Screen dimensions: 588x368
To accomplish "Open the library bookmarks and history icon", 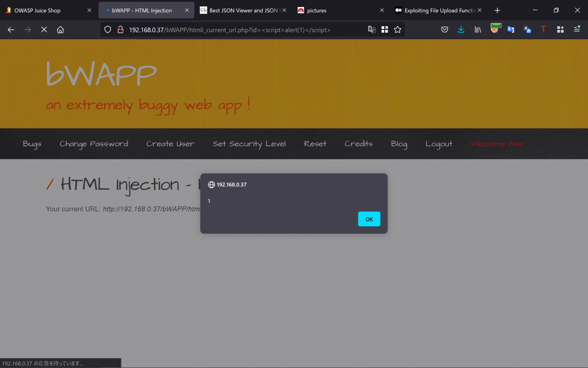I will point(478,29).
